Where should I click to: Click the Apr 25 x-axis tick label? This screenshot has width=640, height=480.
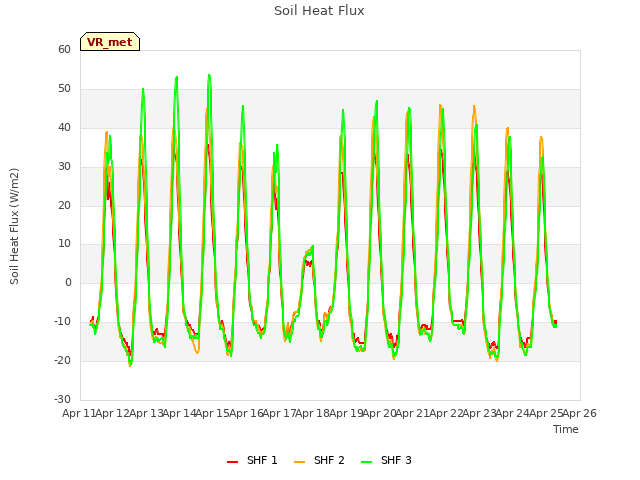tap(546, 413)
